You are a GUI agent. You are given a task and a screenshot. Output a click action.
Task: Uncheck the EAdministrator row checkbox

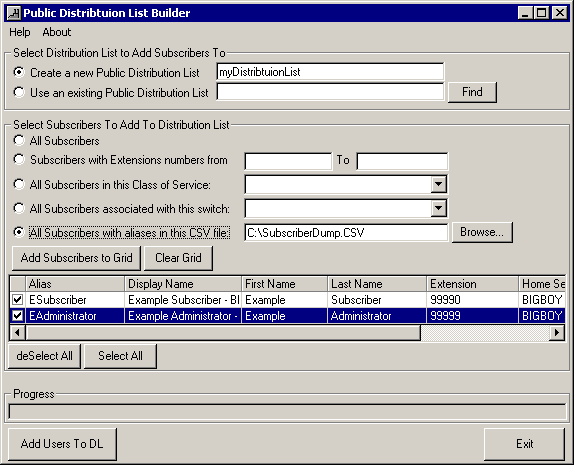pyautogui.click(x=18, y=315)
